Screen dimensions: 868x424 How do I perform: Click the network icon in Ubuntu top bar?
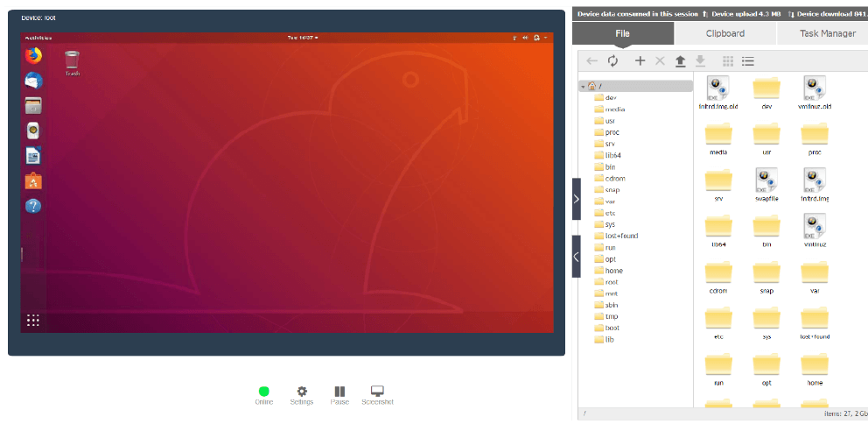pos(514,38)
